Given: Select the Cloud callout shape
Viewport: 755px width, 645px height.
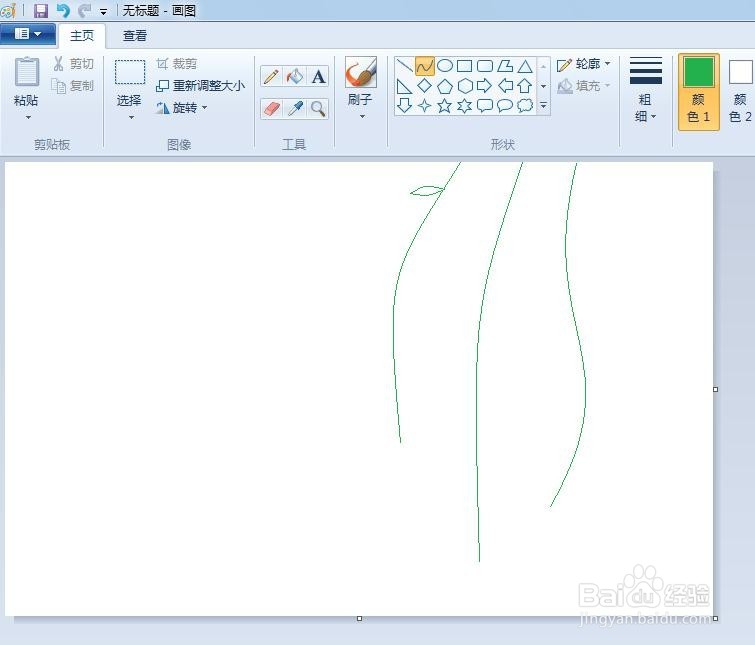Looking at the screenshot, I should (525, 106).
